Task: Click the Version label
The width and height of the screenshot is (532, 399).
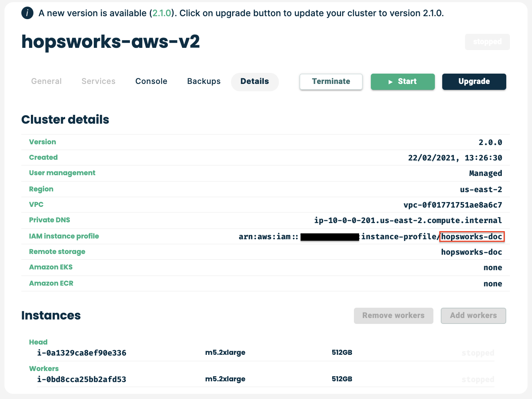Action: (43, 142)
